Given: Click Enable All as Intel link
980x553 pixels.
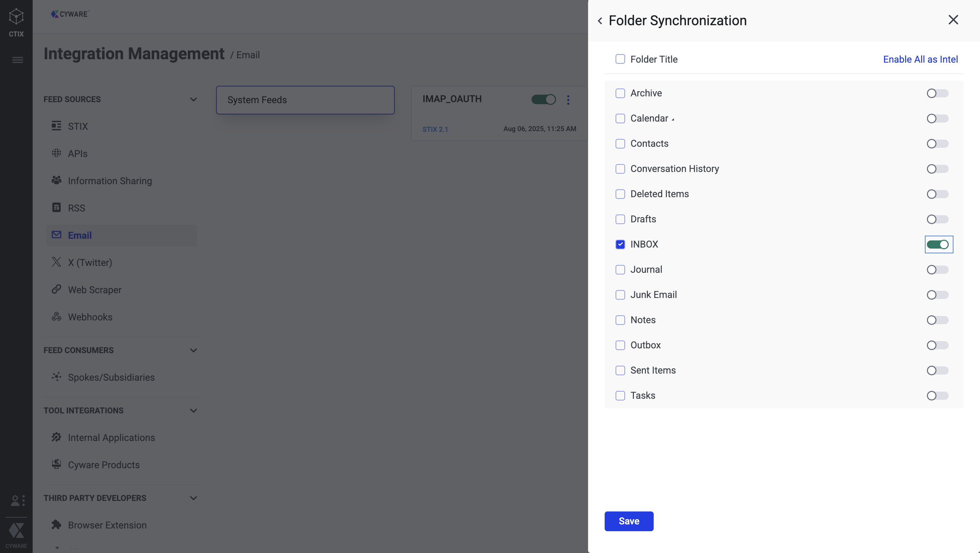Looking at the screenshot, I should pyautogui.click(x=920, y=59).
